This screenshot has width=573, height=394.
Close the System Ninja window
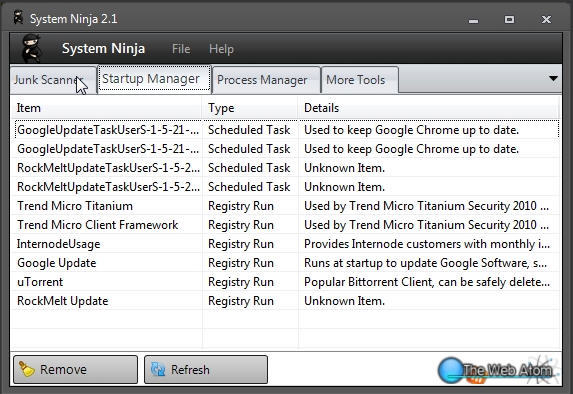[x=546, y=19]
